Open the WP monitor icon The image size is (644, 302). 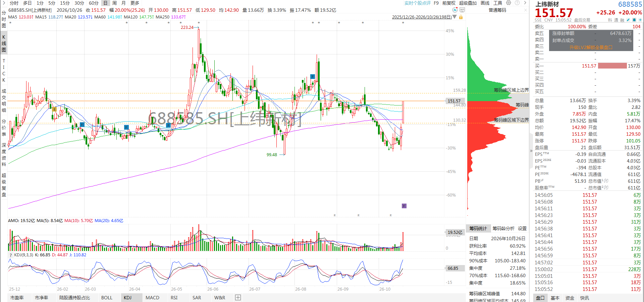click(x=462, y=10)
